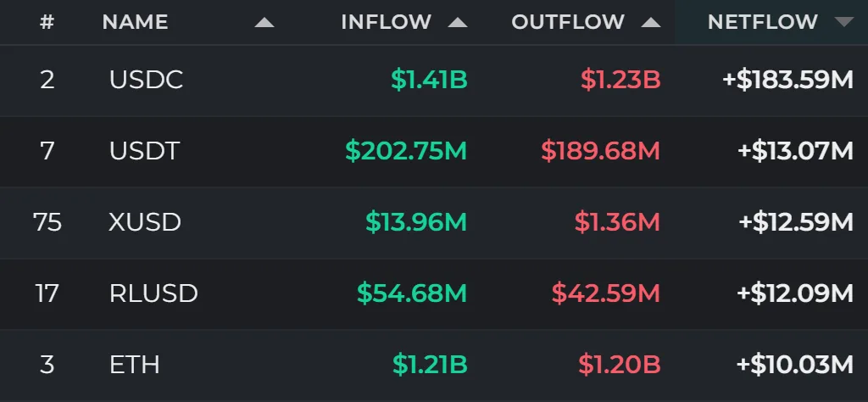Sort by the NAME column arrow
Viewport: 868px width, 402px height.
pos(264,22)
